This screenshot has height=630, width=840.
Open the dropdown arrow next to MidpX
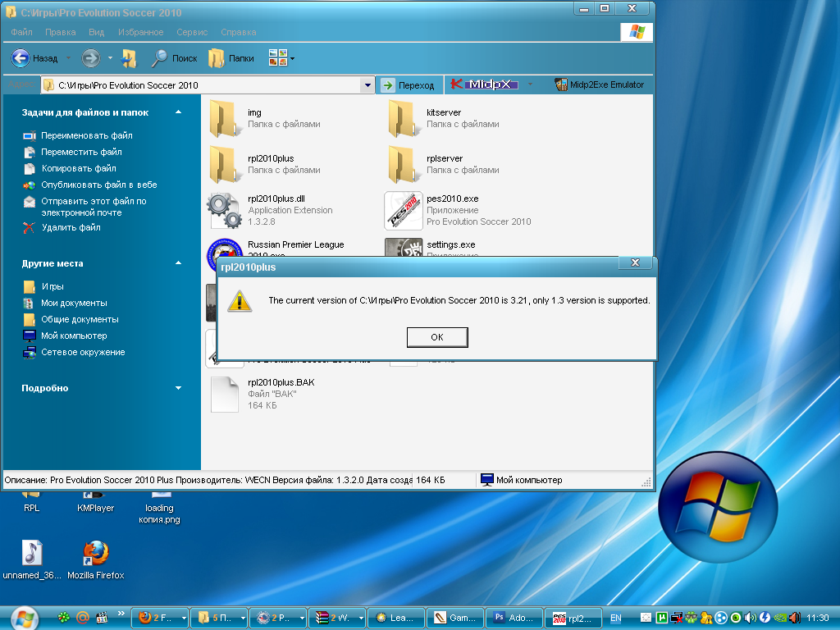(531, 84)
